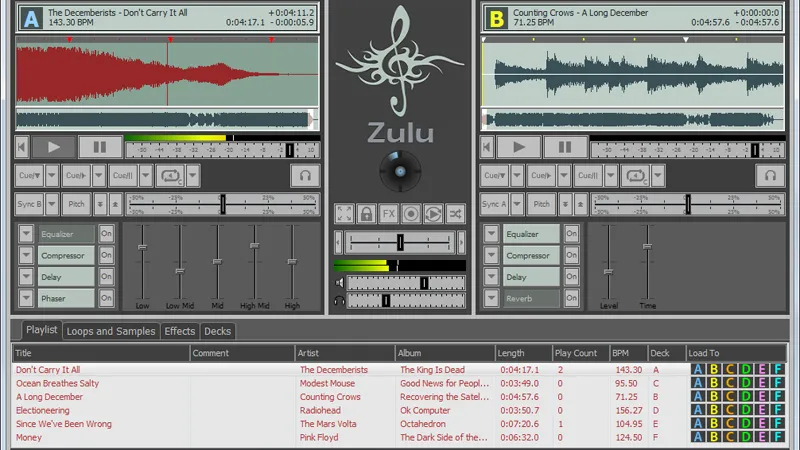
Task: Play deck A track
Action: (x=54, y=147)
